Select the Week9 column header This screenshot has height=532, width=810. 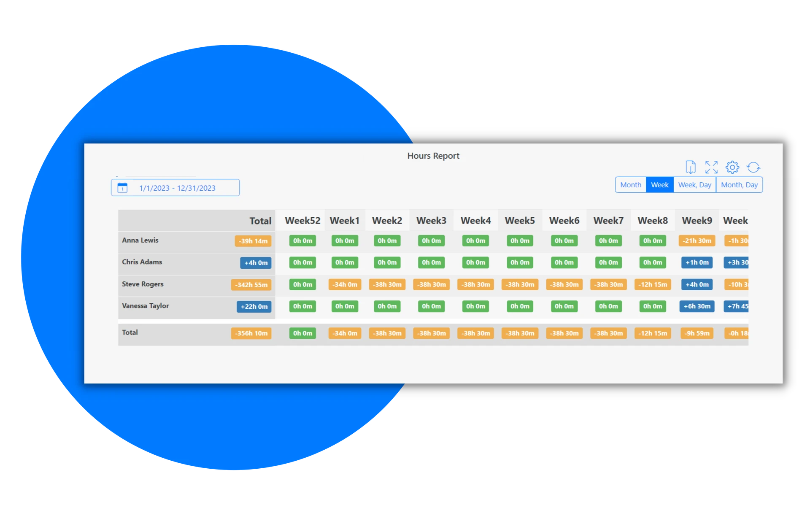click(697, 220)
